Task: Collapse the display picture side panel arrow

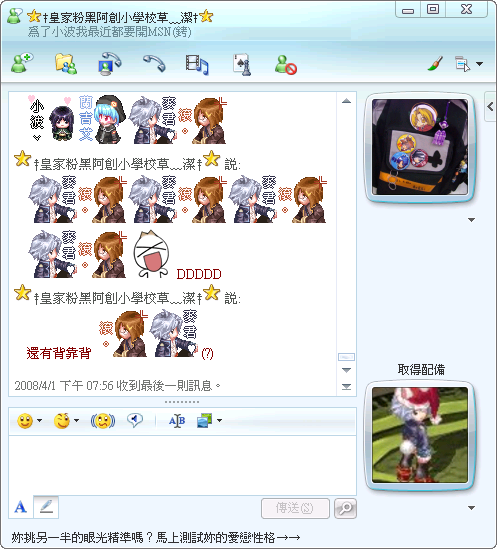Action: click(x=490, y=107)
